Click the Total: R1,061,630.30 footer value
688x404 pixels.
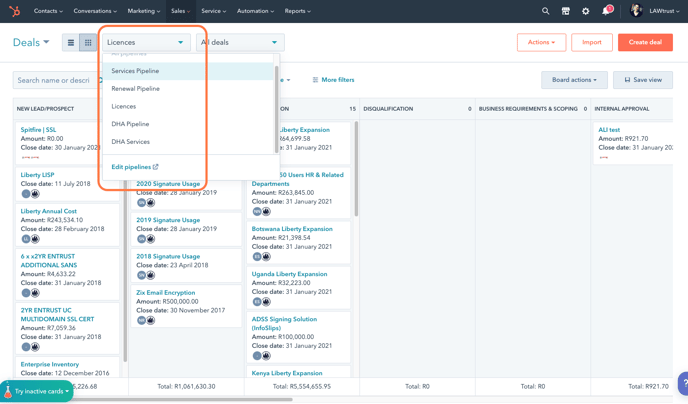click(x=186, y=386)
